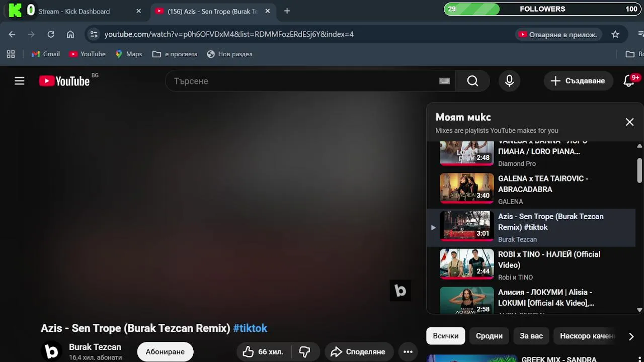
Task: Play GALENA x TEA TAIROVIC - ABRACADABRA
Action: (x=531, y=190)
